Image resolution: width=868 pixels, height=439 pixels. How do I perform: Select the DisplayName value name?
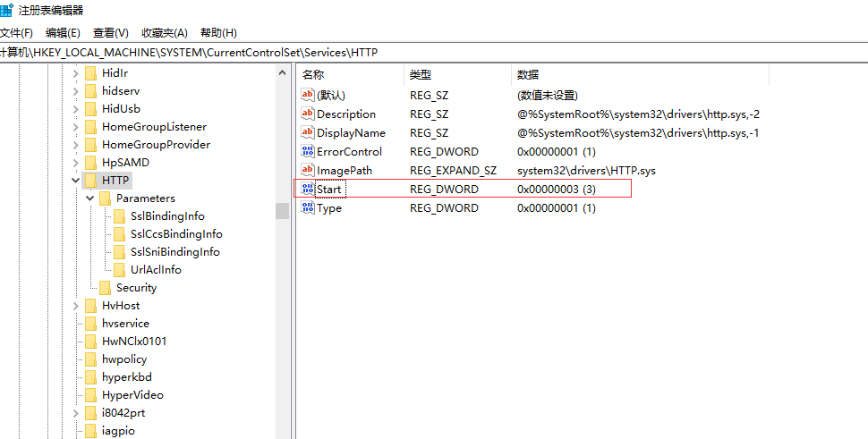tap(351, 132)
